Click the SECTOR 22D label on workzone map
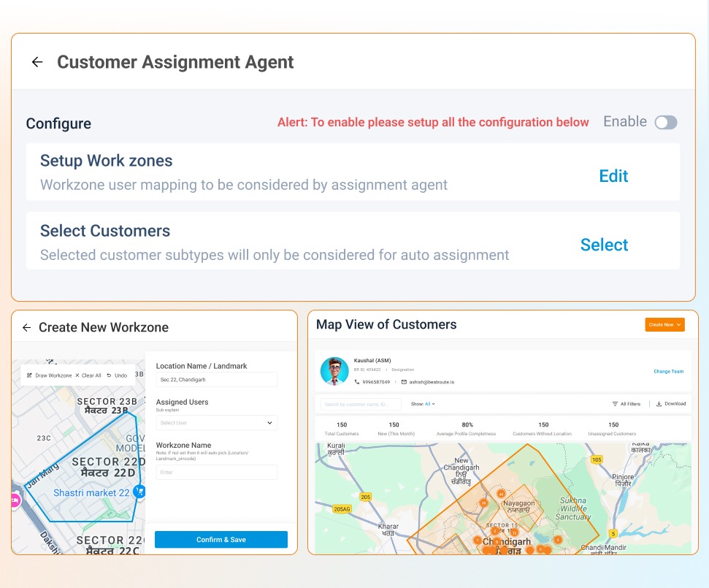This screenshot has width=709, height=588. (109, 467)
